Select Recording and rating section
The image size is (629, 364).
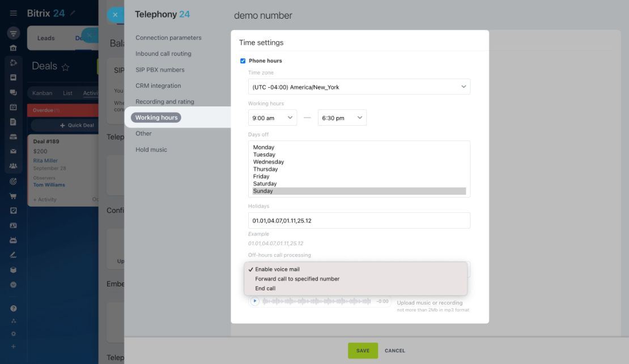click(x=165, y=102)
